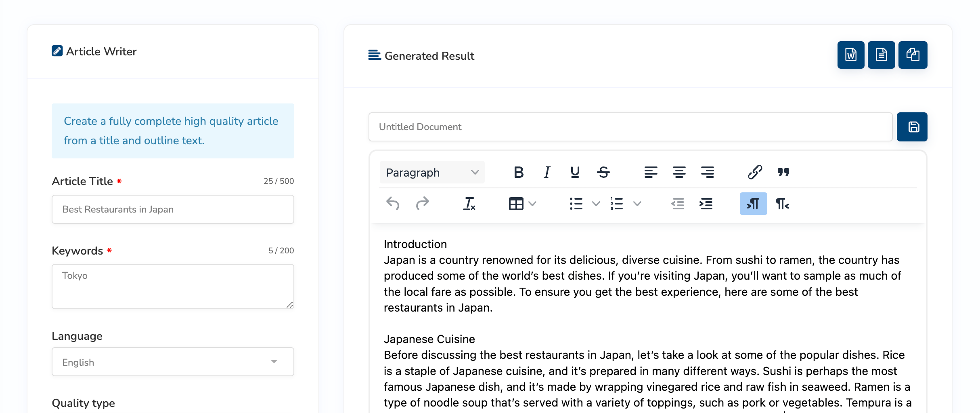Viewport: 980px width, 413px height.
Task: Decrease paragraph indent
Action: pyautogui.click(x=678, y=204)
